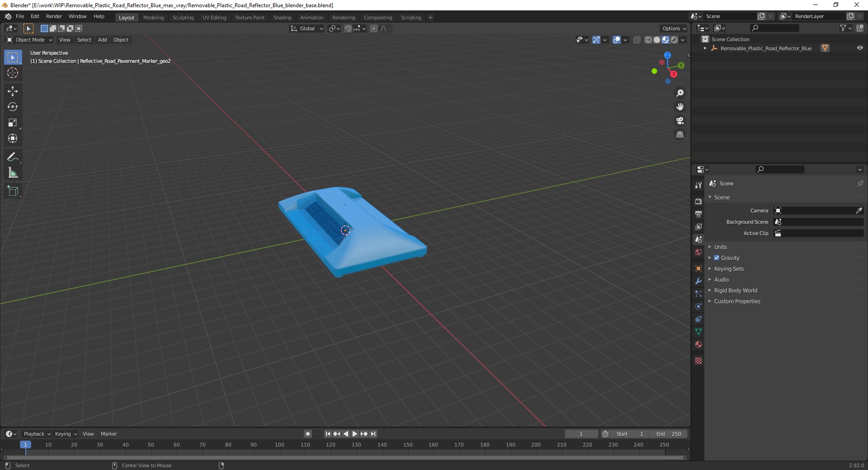This screenshot has width=868, height=470.
Task: Hide Removable_Plastic_Road_Reflector_Blue with eye icon
Action: click(x=860, y=48)
